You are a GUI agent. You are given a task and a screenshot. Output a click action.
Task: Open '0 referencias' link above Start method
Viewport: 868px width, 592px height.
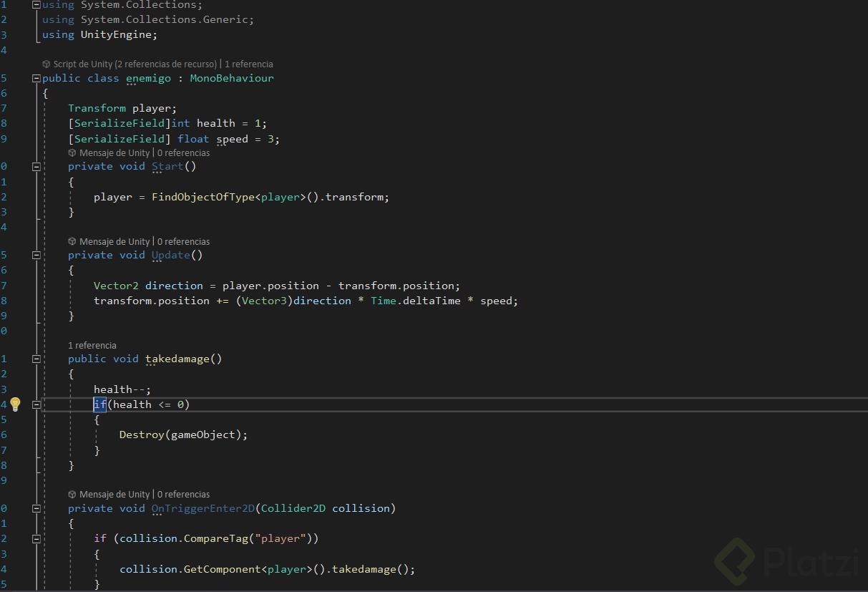pos(184,152)
